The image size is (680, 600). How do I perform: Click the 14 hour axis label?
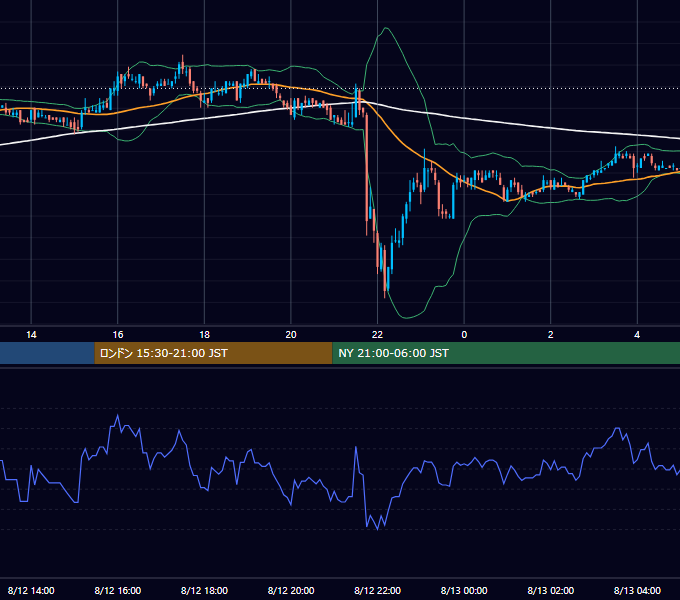coord(31,335)
